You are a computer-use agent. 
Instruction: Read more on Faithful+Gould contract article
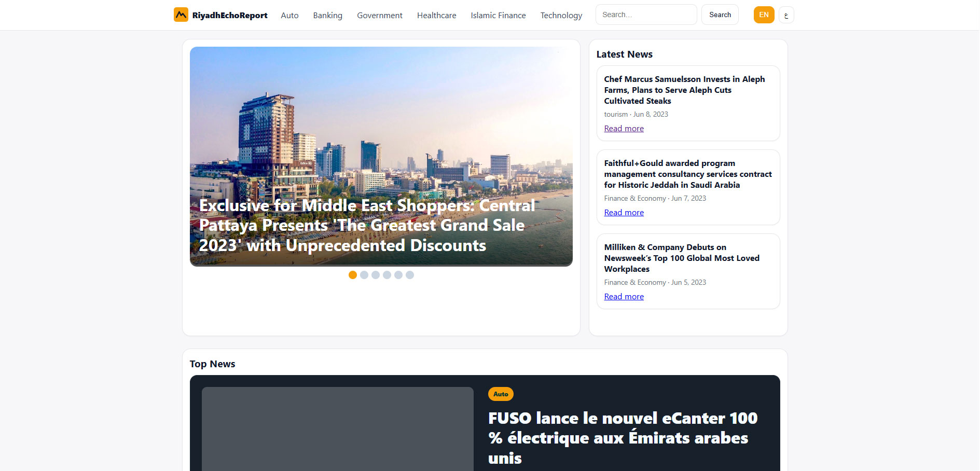624,213
